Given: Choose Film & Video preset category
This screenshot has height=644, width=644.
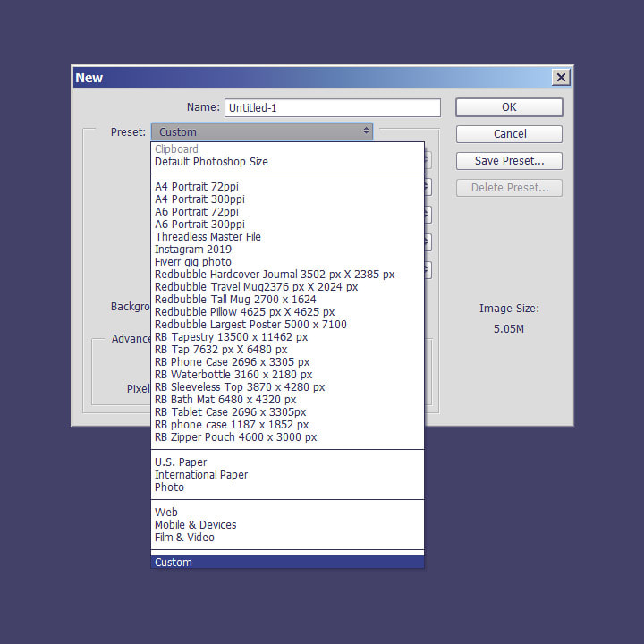Looking at the screenshot, I should [x=287, y=538].
